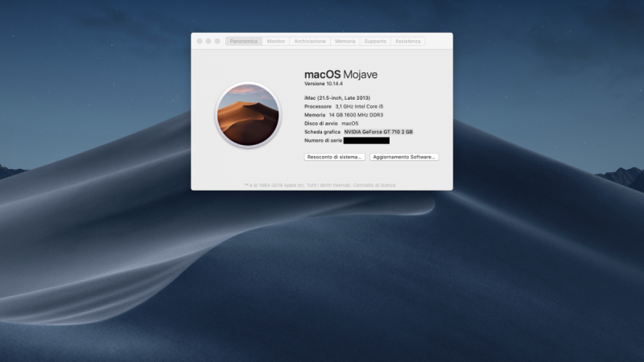This screenshot has width=644, height=362.
Task: Switch to the Panoramica tab
Action: (244, 41)
